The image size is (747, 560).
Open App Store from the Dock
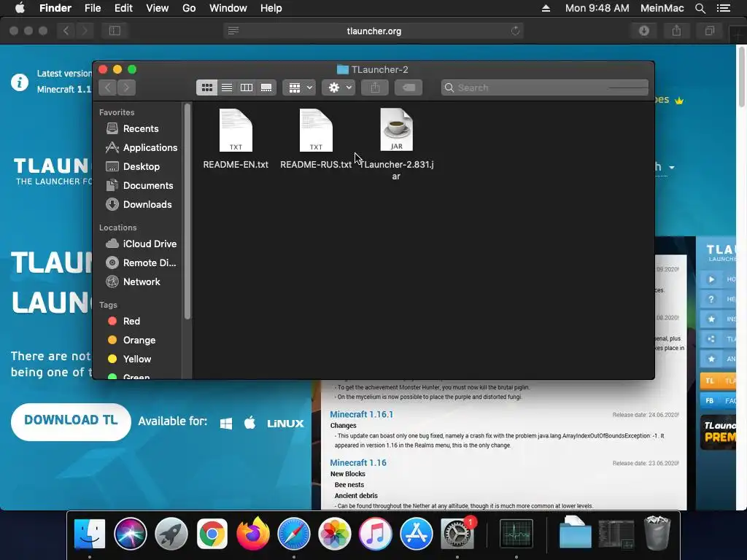click(417, 533)
